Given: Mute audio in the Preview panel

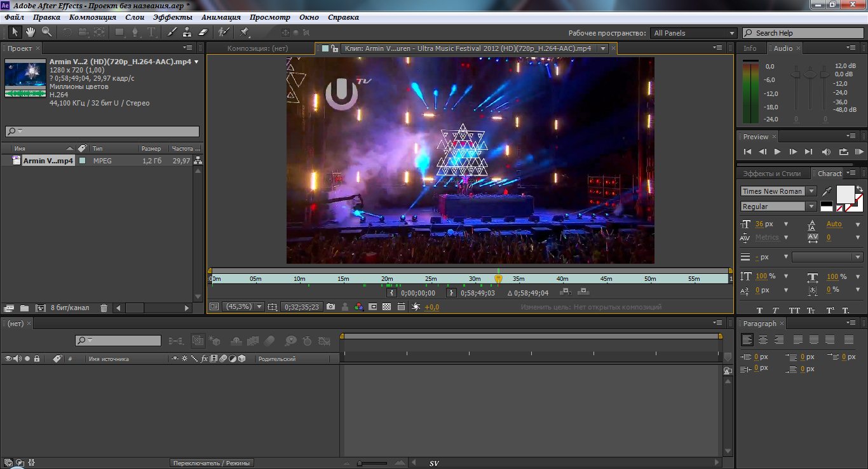Looking at the screenshot, I should [x=826, y=152].
